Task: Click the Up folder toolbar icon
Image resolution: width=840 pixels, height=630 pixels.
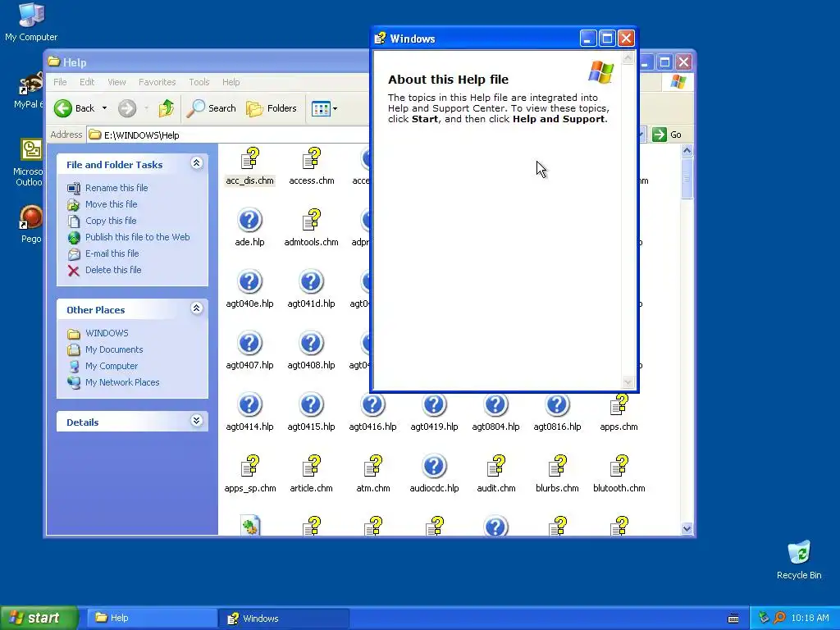Action: point(166,108)
